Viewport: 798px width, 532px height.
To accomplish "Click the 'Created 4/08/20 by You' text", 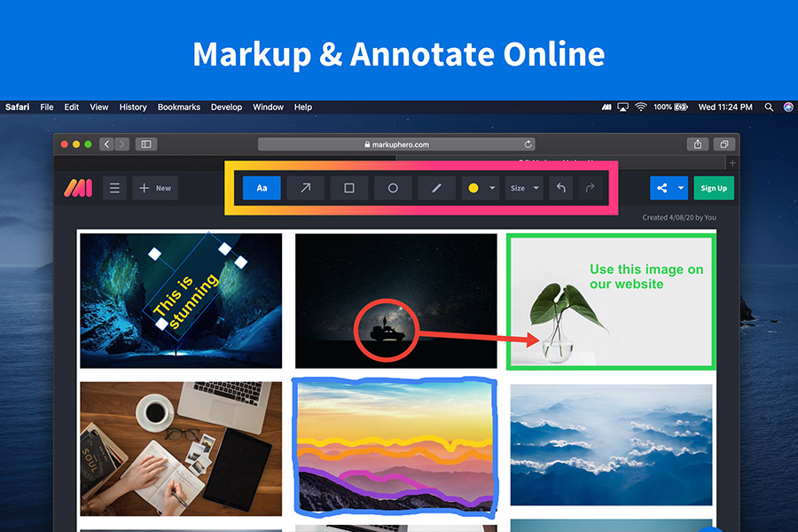I will [x=679, y=217].
